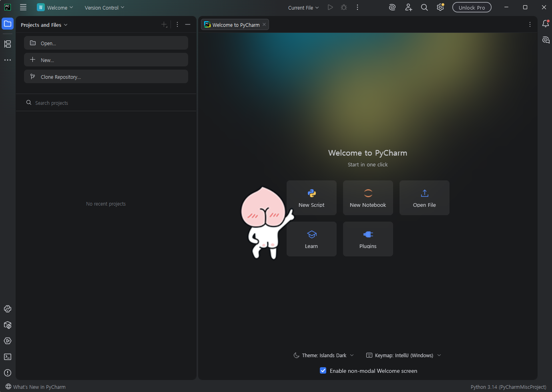Open the main hamburger menu

coord(23,7)
